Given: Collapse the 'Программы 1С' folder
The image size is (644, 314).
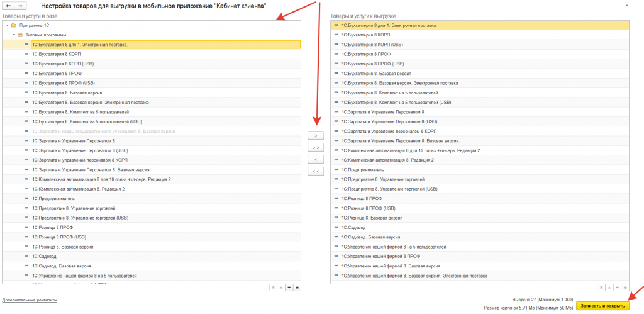Looking at the screenshot, I should 8,25.
